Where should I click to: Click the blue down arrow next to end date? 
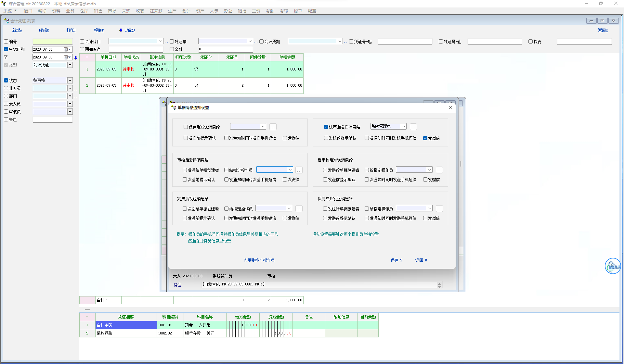[76, 58]
